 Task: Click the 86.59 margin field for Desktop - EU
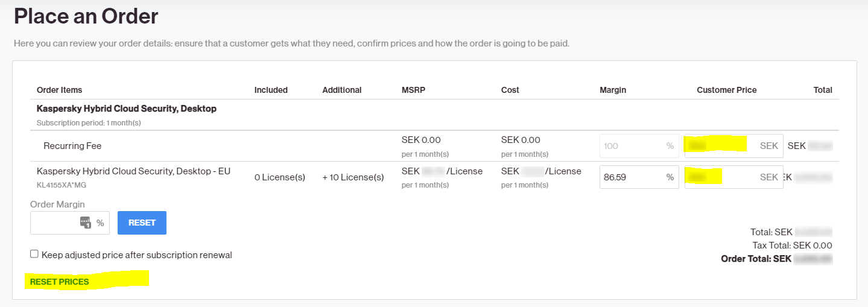point(639,177)
